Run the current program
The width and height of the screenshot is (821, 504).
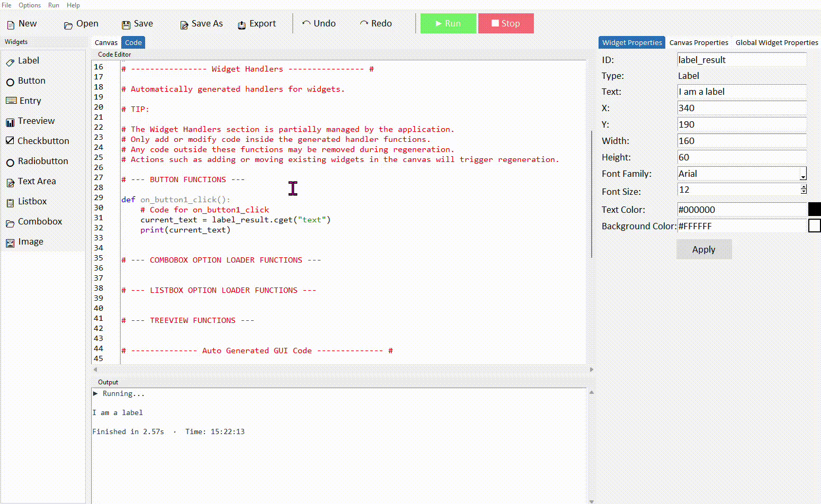point(448,23)
